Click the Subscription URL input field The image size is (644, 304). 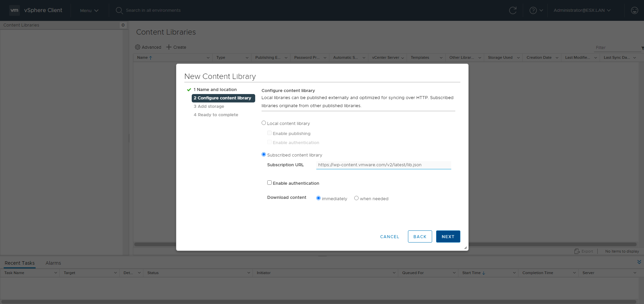[x=383, y=165]
